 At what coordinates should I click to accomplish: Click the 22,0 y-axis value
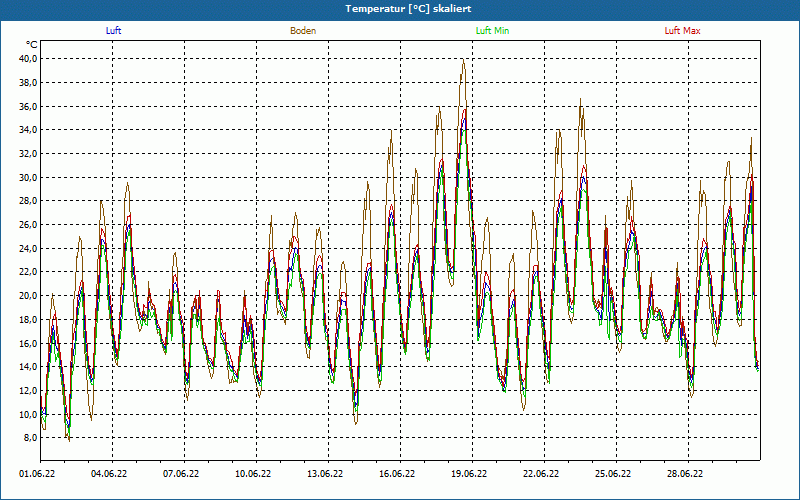[28, 272]
